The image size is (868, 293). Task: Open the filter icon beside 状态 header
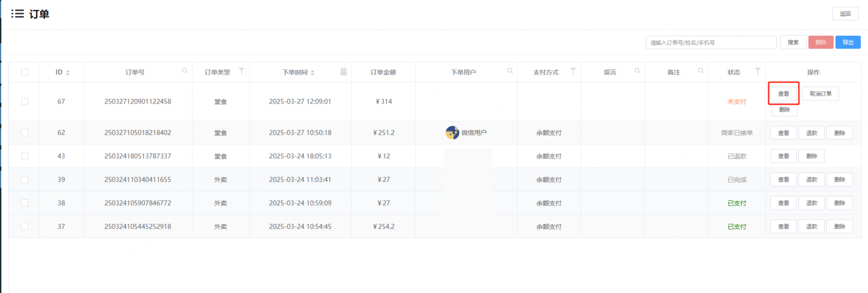(x=758, y=71)
